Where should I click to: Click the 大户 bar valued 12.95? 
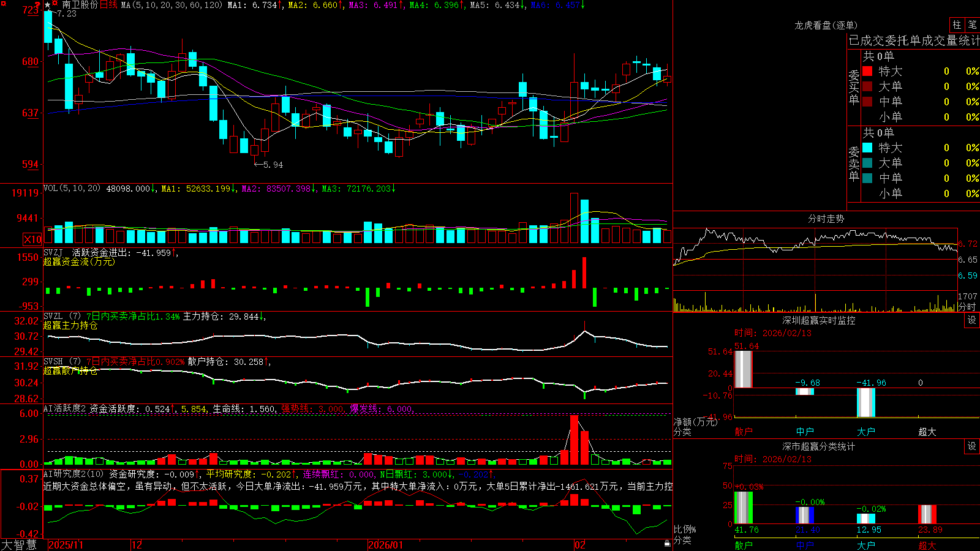point(866,519)
